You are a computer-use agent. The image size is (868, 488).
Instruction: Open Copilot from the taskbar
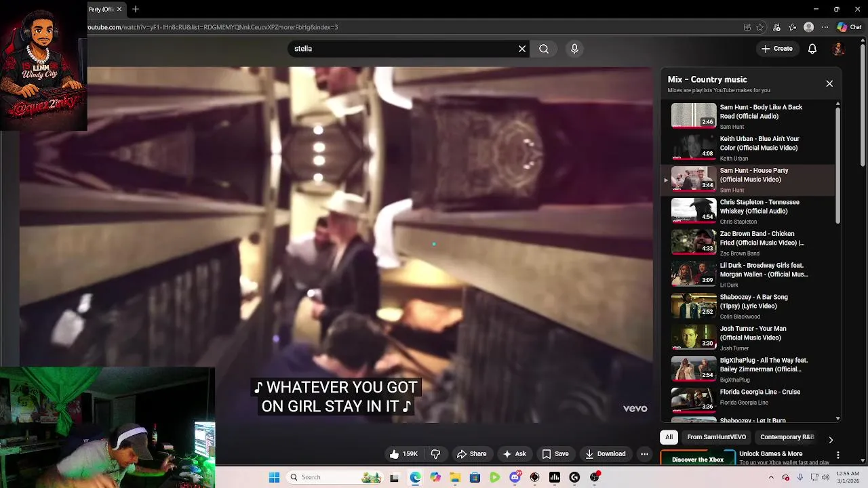point(435,477)
